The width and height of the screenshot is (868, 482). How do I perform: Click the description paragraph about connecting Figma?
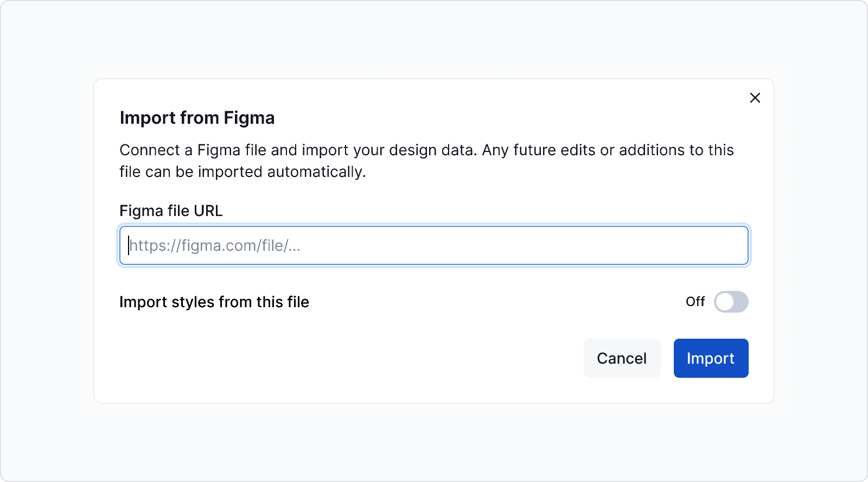(426, 161)
